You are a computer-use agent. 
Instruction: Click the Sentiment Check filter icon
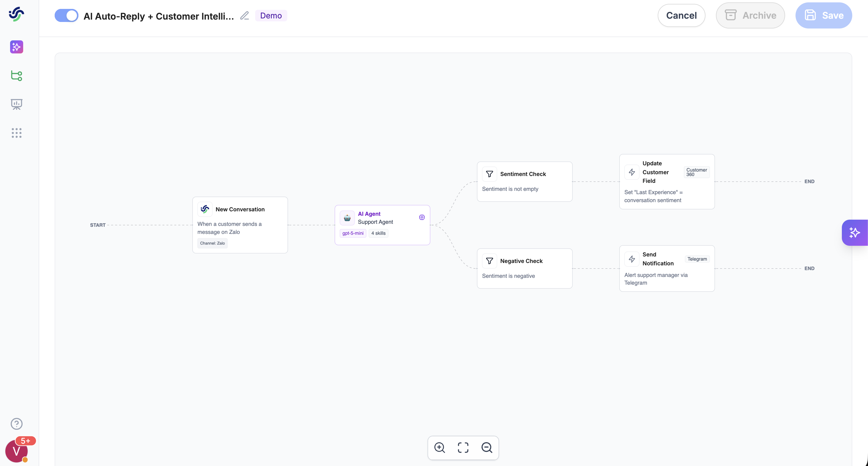tap(490, 174)
